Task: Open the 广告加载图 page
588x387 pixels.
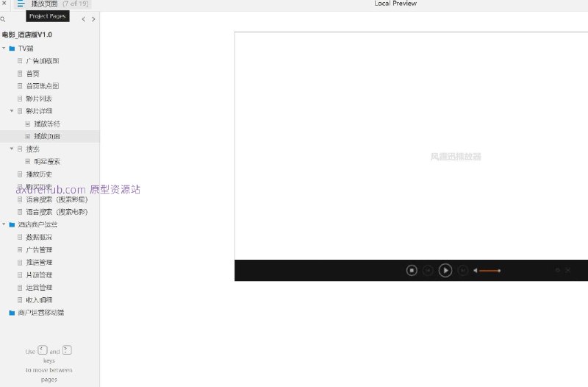Action: pyautogui.click(x=43, y=61)
